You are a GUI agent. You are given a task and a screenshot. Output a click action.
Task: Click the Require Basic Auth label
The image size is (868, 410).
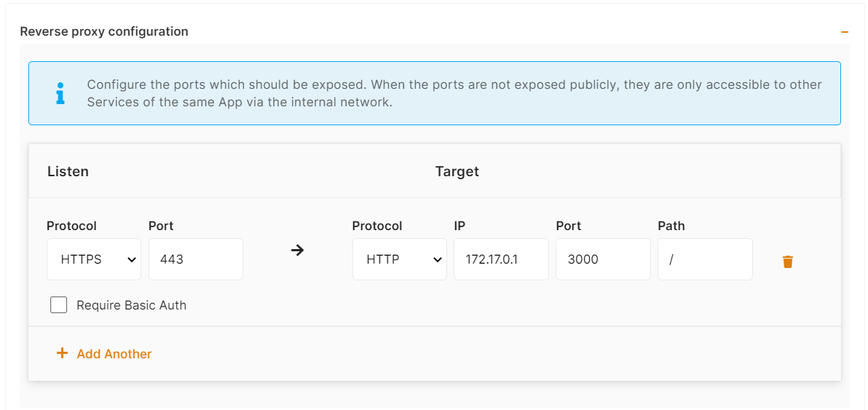point(131,305)
